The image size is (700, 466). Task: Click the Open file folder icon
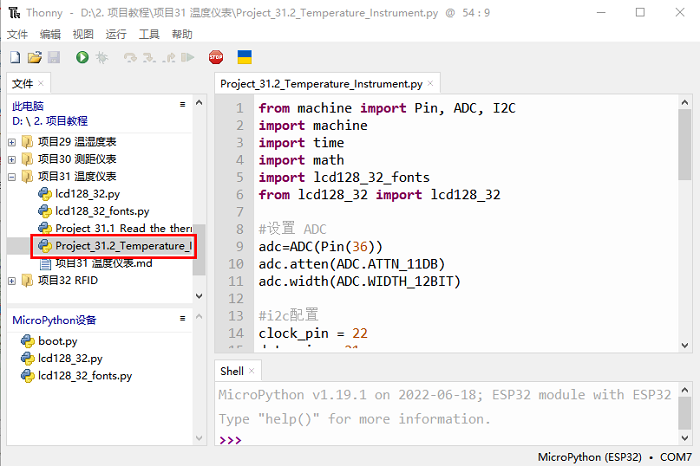point(34,59)
